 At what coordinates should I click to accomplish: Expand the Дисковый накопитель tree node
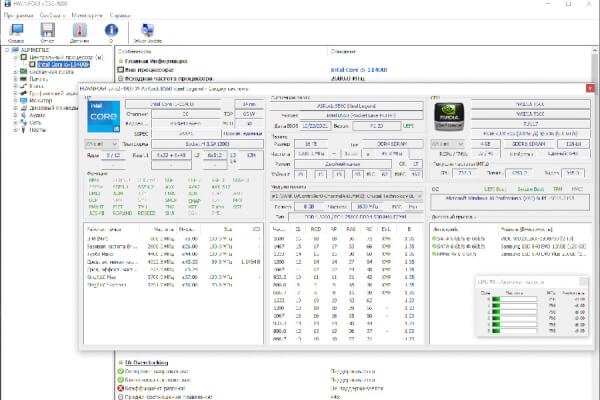point(16,108)
